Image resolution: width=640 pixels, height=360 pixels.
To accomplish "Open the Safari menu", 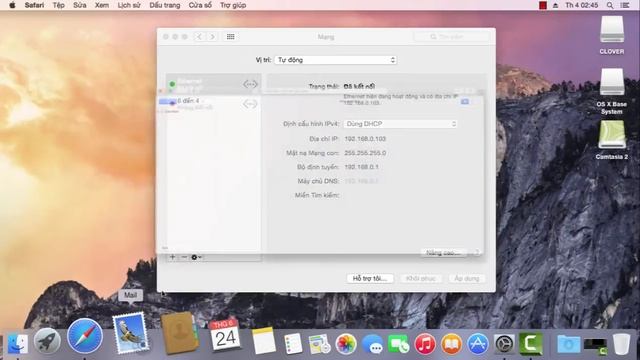I will pos(34,5).
